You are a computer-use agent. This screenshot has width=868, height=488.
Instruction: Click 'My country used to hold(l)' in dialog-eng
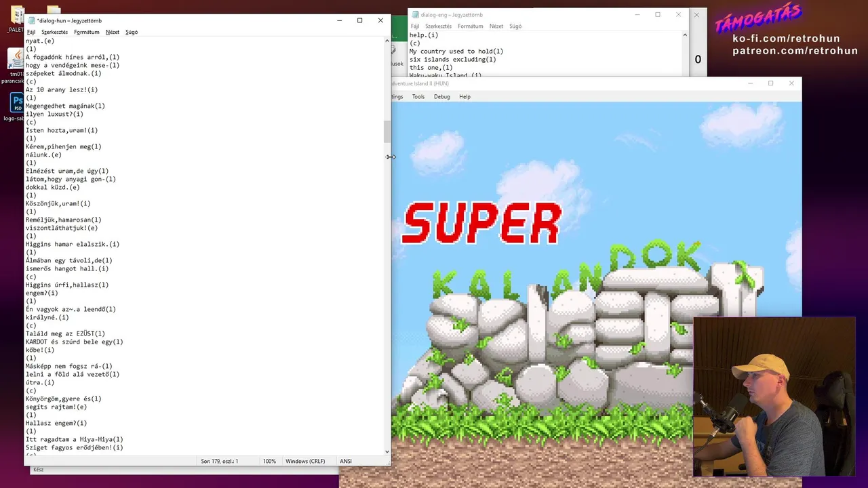(x=456, y=52)
